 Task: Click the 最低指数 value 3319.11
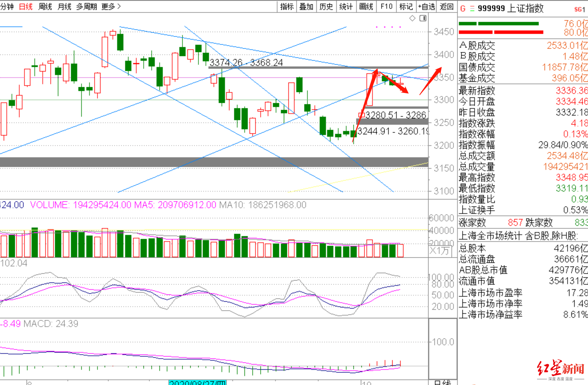coord(572,188)
